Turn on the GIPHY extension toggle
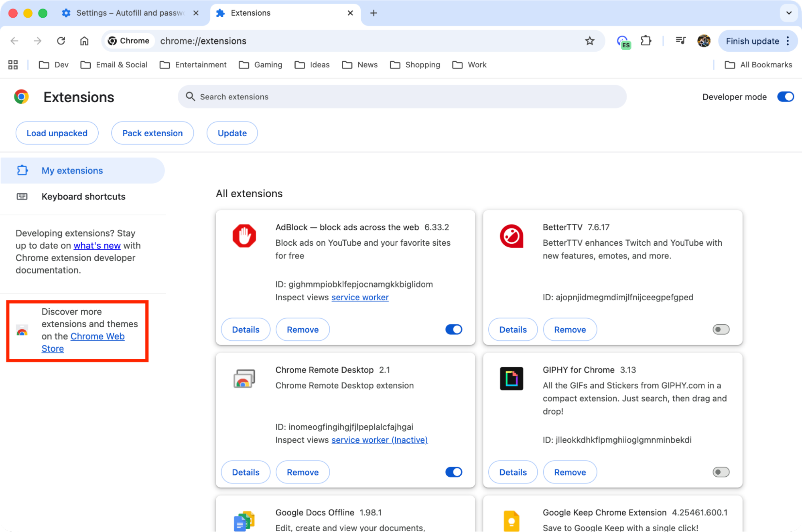Image resolution: width=802 pixels, height=532 pixels. click(721, 472)
